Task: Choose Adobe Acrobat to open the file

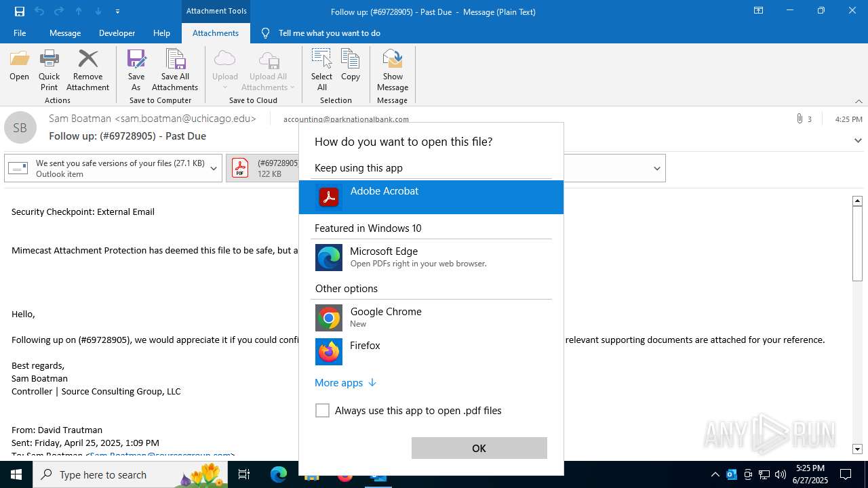Action: (x=431, y=197)
